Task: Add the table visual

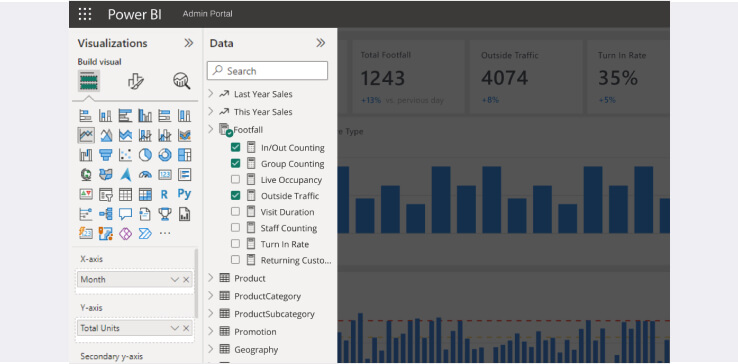Action: point(125,194)
